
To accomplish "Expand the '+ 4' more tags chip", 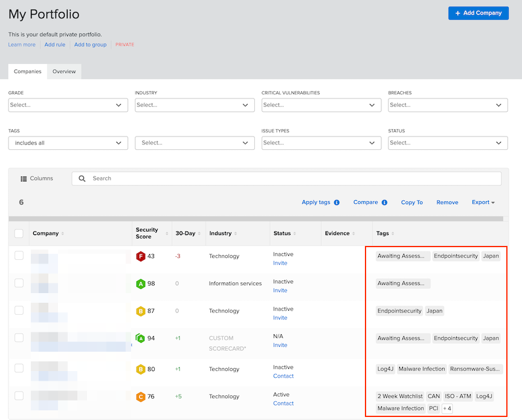I will [x=446, y=409].
